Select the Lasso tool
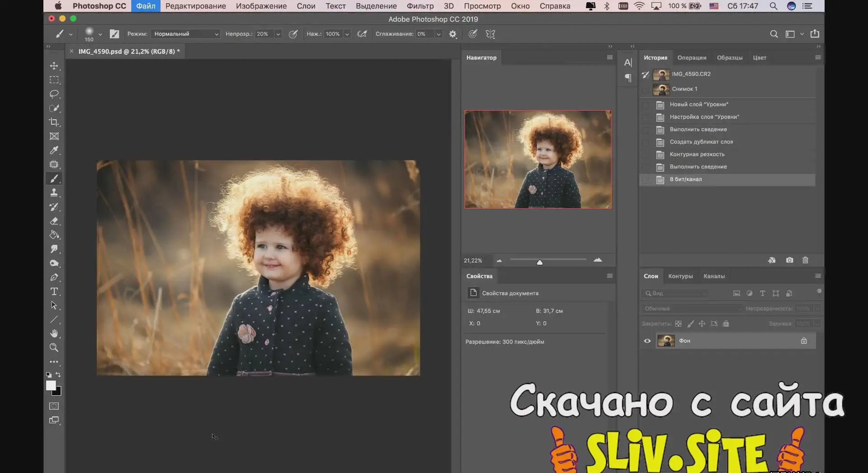Image resolution: width=868 pixels, height=473 pixels. coord(54,94)
